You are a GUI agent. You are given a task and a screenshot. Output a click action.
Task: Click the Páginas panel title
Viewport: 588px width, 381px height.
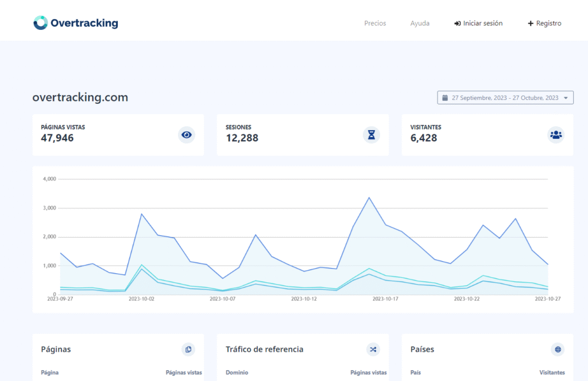coord(56,349)
